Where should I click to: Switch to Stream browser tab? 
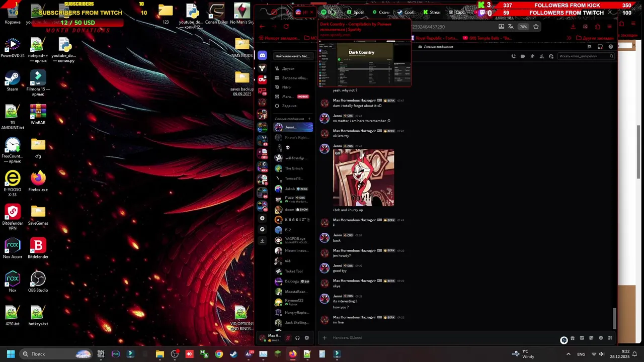coord(431,12)
